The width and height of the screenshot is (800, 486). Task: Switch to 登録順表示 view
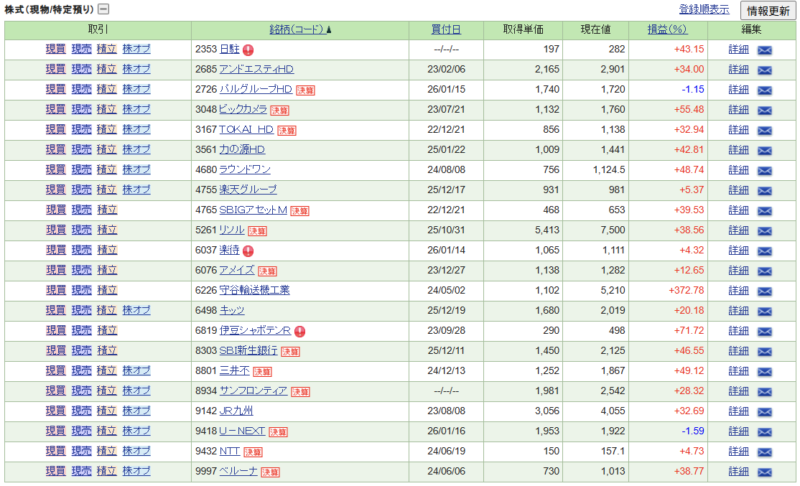[x=704, y=9]
